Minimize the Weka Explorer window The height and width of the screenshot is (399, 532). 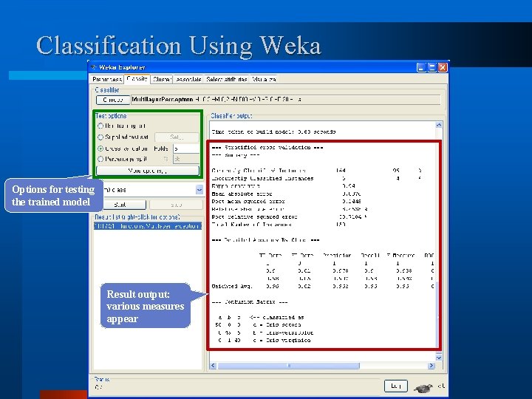pyautogui.click(x=421, y=67)
